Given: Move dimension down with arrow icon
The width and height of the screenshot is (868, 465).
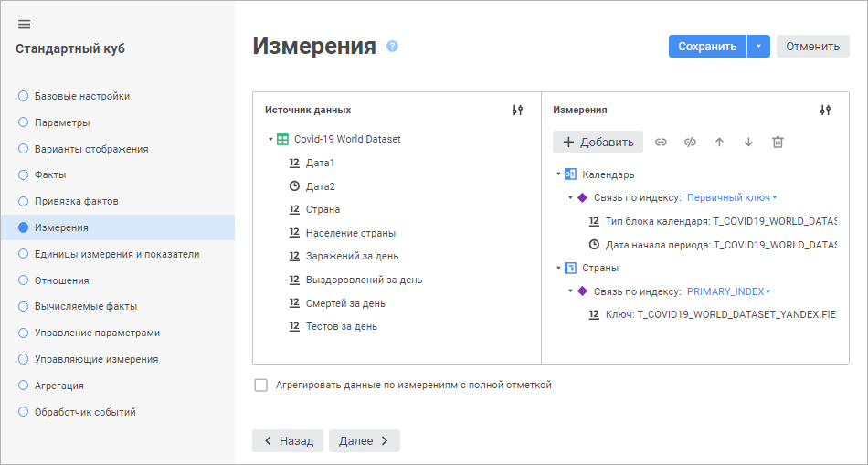Looking at the screenshot, I should coord(748,142).
